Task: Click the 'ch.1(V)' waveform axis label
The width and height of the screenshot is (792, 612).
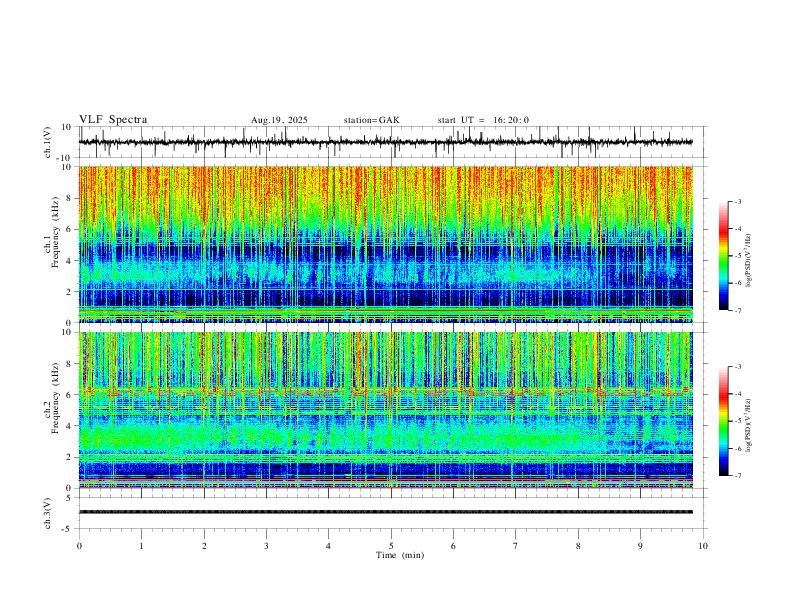Action: [48, 142]
